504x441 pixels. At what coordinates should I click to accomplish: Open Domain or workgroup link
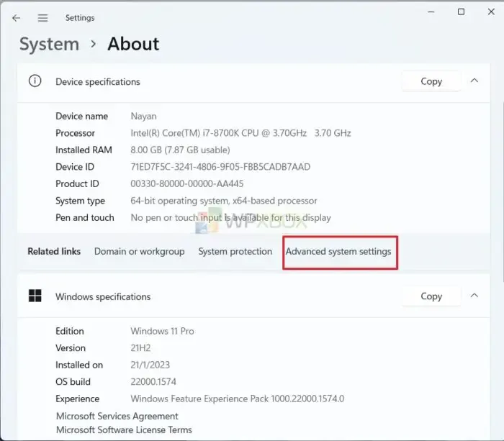[x=139, y=252]
